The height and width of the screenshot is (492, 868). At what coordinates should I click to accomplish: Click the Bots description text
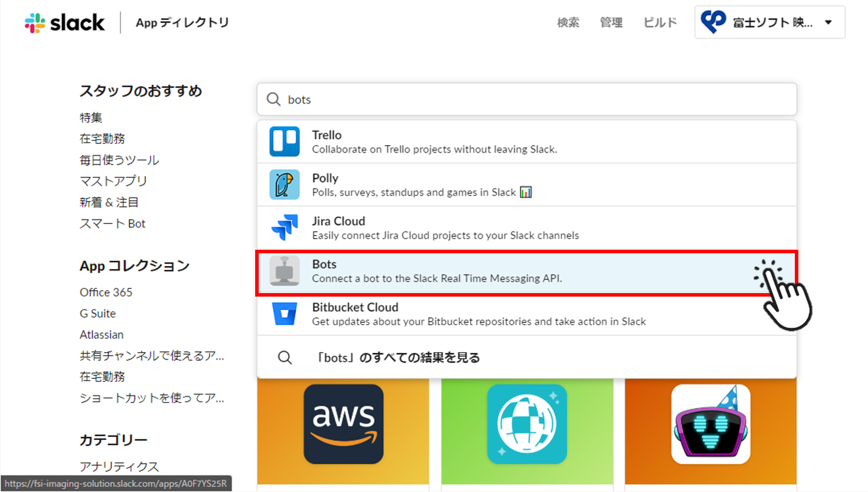pyautogui.click(x=437, y=278)
